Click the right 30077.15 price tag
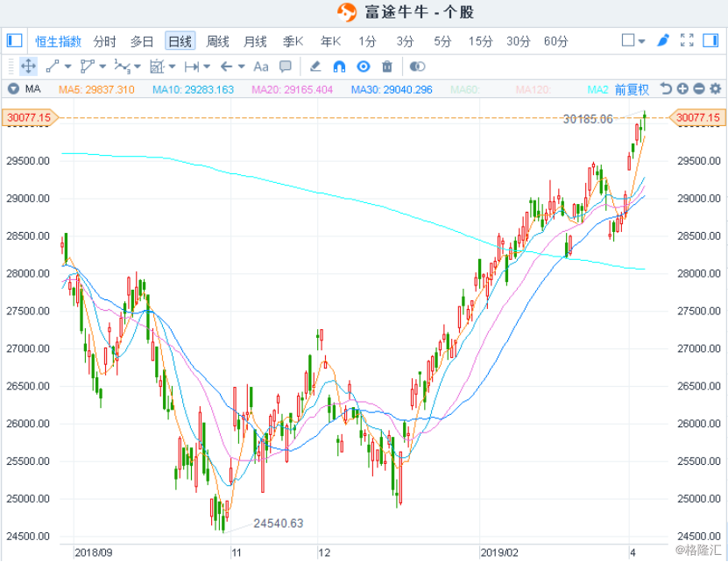The height and width of the screenshot is (562, 728). 696,117
